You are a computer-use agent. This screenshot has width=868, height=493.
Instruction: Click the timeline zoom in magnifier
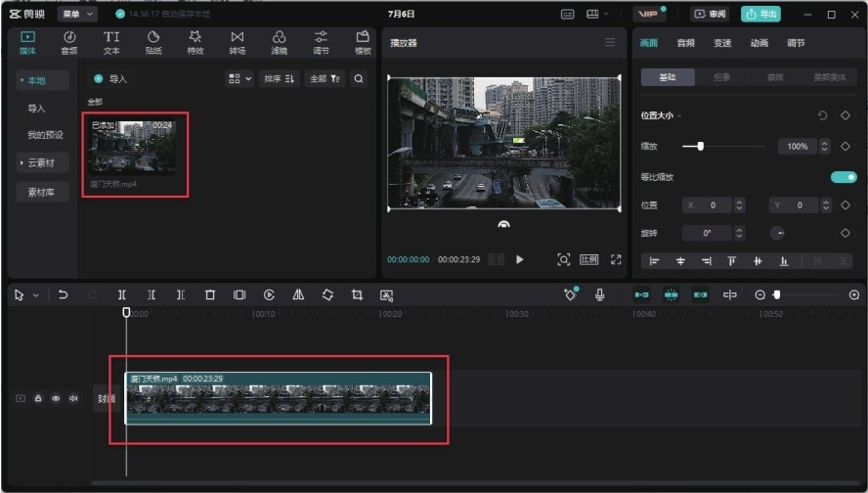tap(854, 295)
